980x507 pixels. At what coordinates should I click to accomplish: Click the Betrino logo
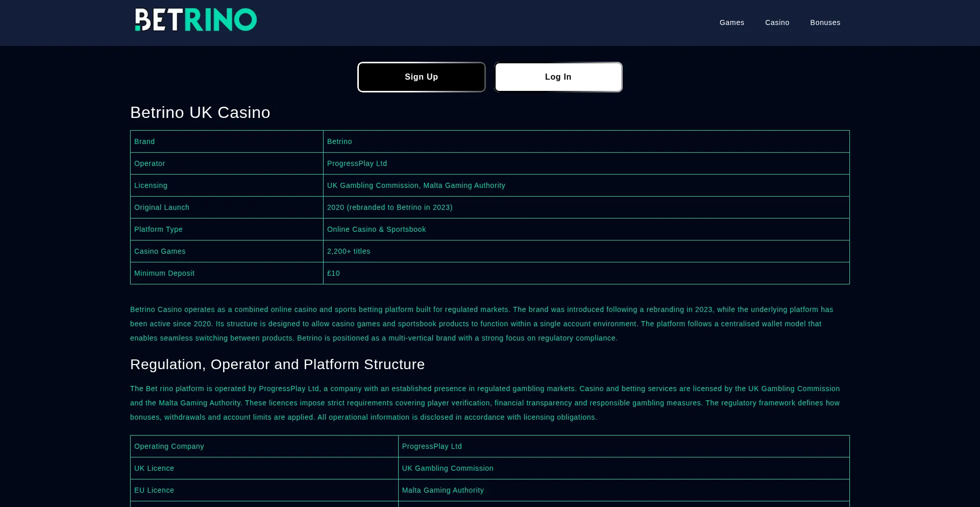(196, 20)
